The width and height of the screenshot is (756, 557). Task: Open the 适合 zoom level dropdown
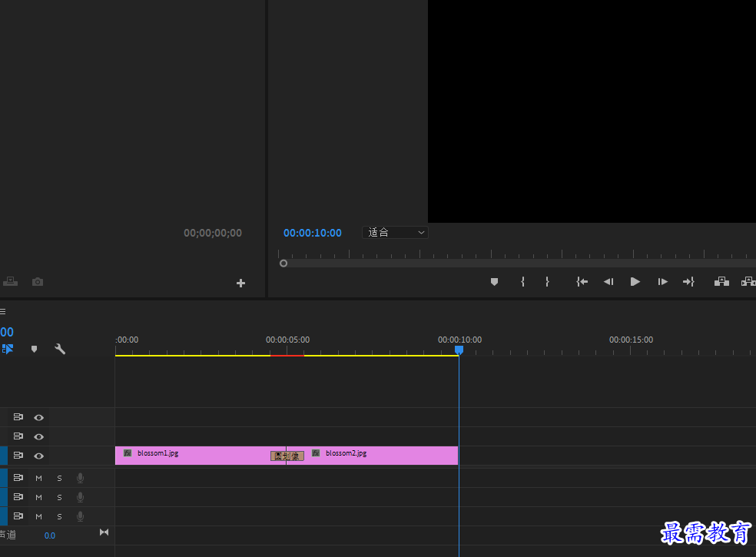pos(395,233)
